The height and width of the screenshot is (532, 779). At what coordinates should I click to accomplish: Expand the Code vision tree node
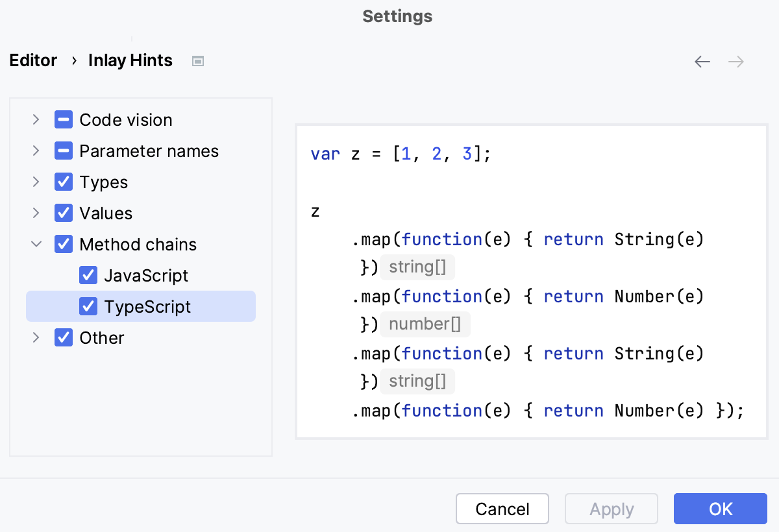36,119
